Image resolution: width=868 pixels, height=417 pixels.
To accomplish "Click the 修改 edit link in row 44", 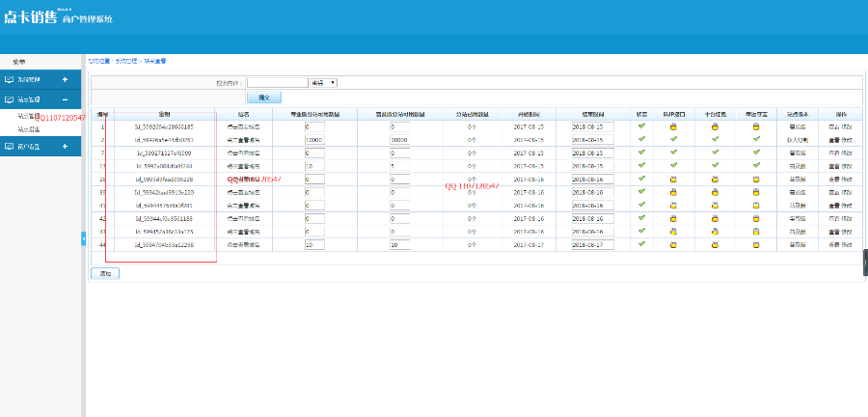I will point(847,245).
